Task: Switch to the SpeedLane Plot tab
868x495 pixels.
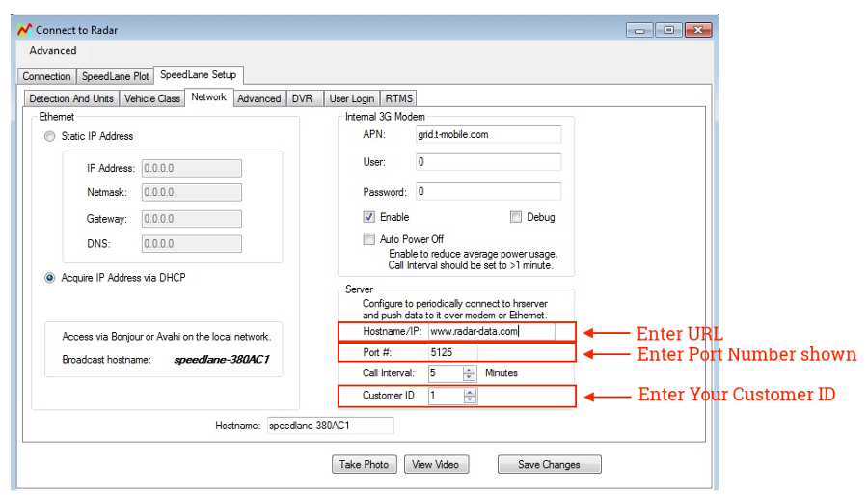Action: pos(115,76)
